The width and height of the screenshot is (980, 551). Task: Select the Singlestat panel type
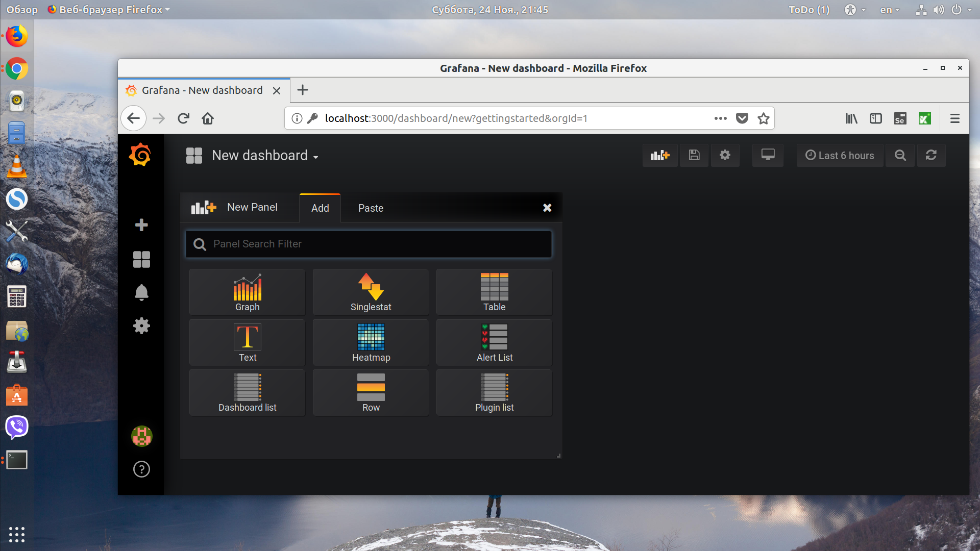coord(371,292)
